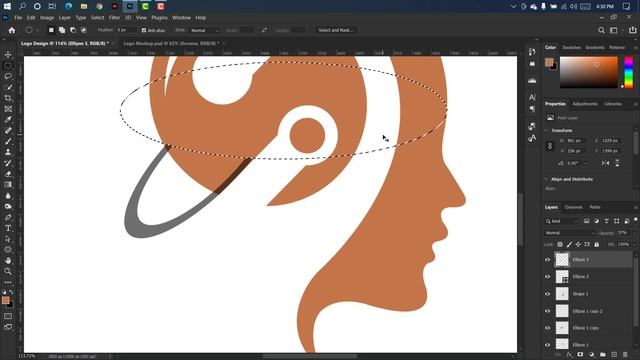Toggle layer filtering switch on/off

[636, 220]
